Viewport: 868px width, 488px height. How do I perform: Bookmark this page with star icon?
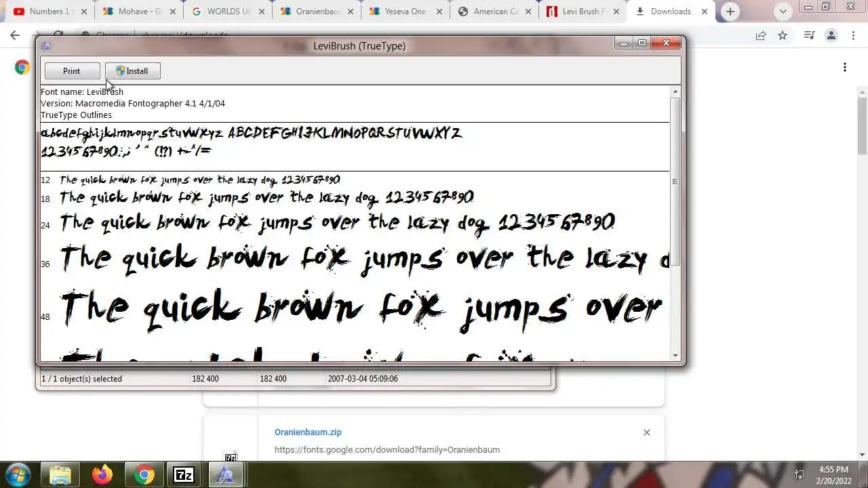[x=783, y=35]
